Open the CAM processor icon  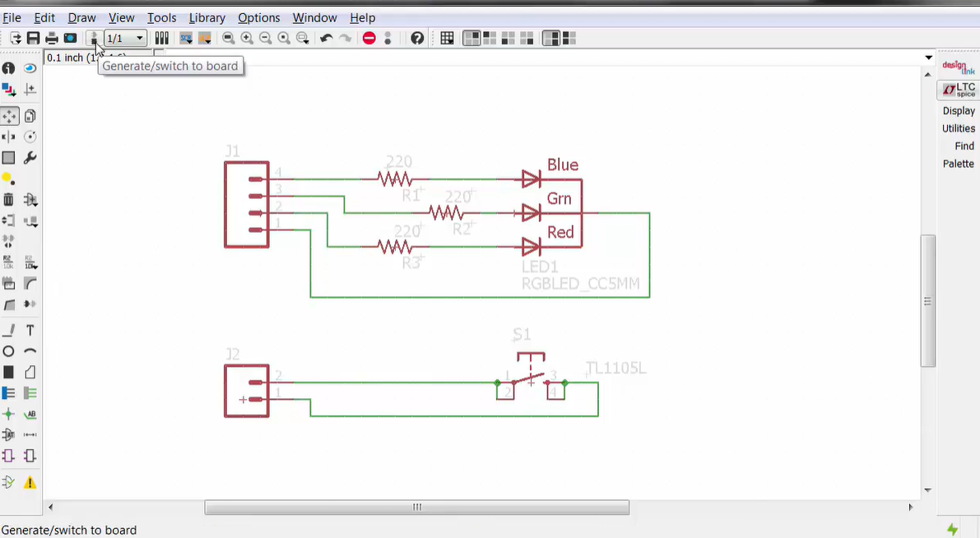(x=70, y=39)
